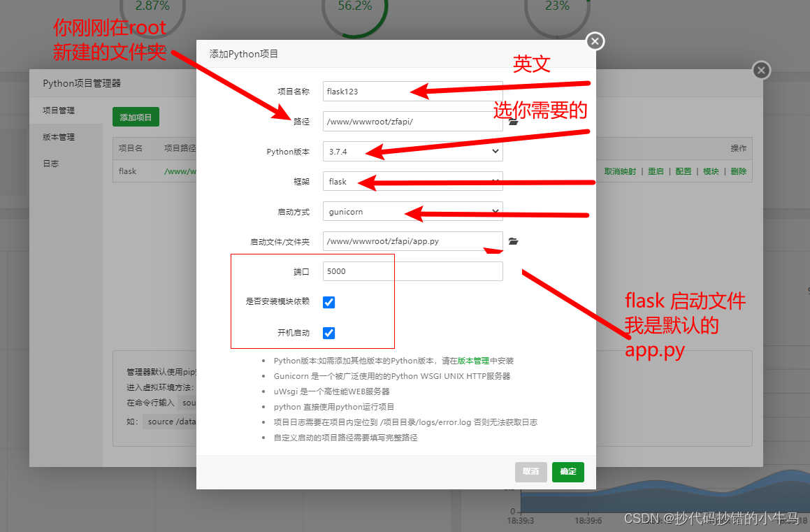This screenshot has height=532, width=810.
Task: Cancel with the gray 取消 button
Action: pyautogui.click(x=530, y=472)
